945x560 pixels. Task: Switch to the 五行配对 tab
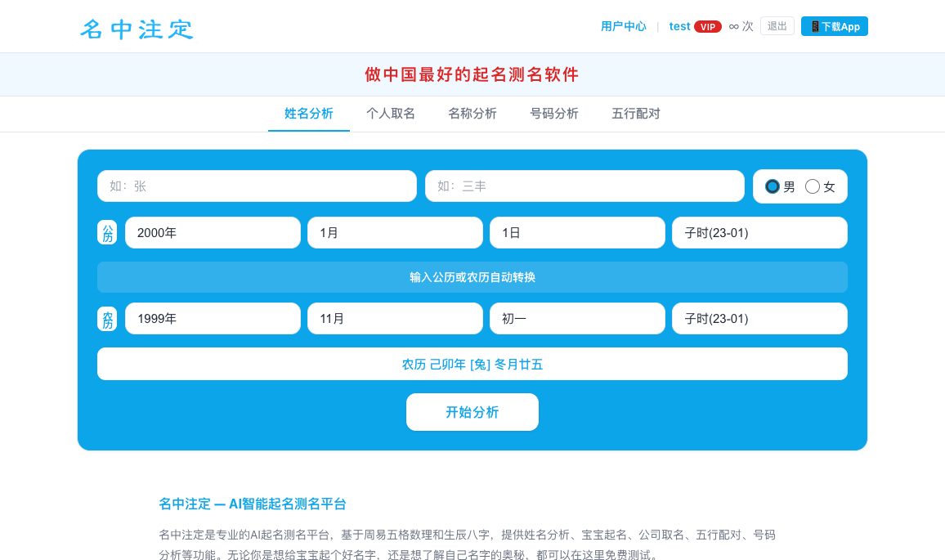pyautogui.click(x=636, y=114)
